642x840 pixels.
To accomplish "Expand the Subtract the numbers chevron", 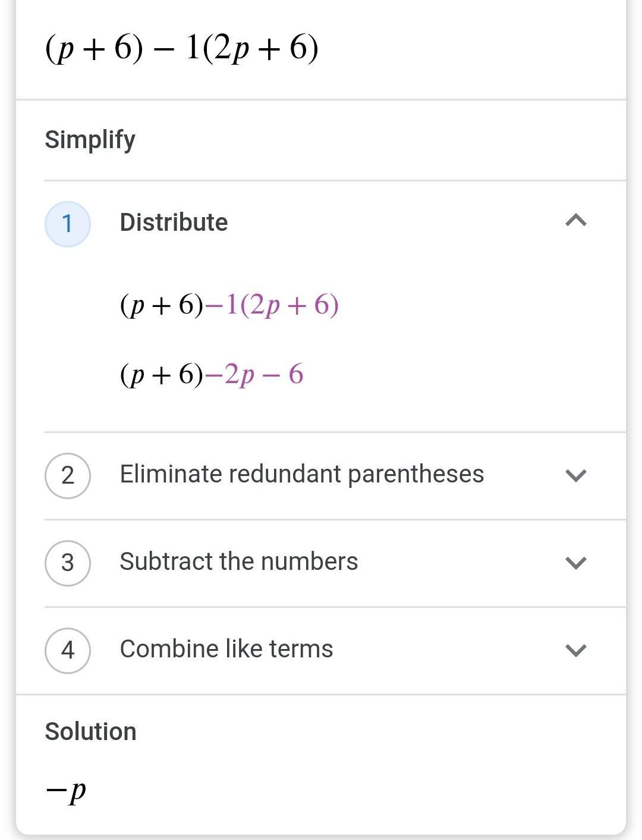I will click(x=575, y=563).
